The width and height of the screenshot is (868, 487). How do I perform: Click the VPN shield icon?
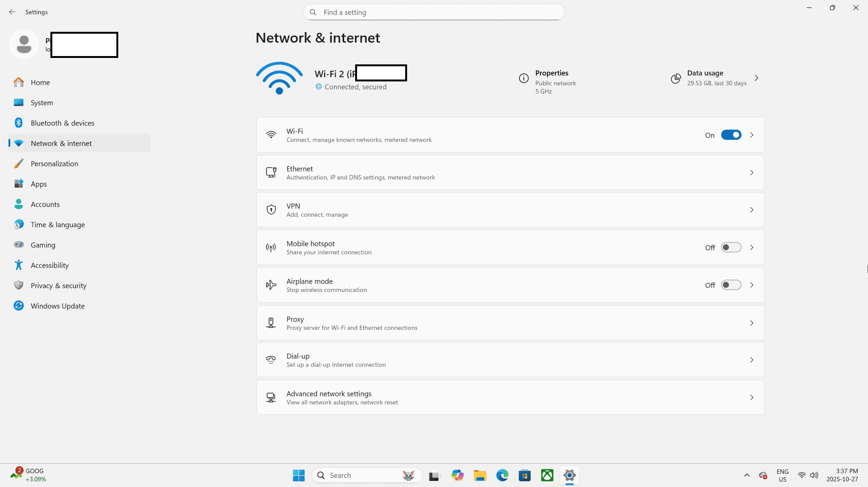pyautogui.click(x=271, y=210)
